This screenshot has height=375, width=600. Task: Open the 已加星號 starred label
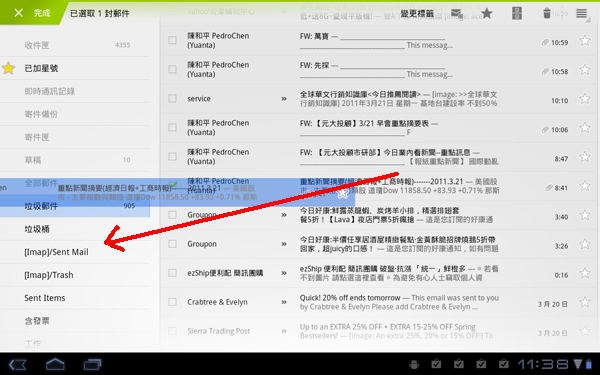[75, 68]
